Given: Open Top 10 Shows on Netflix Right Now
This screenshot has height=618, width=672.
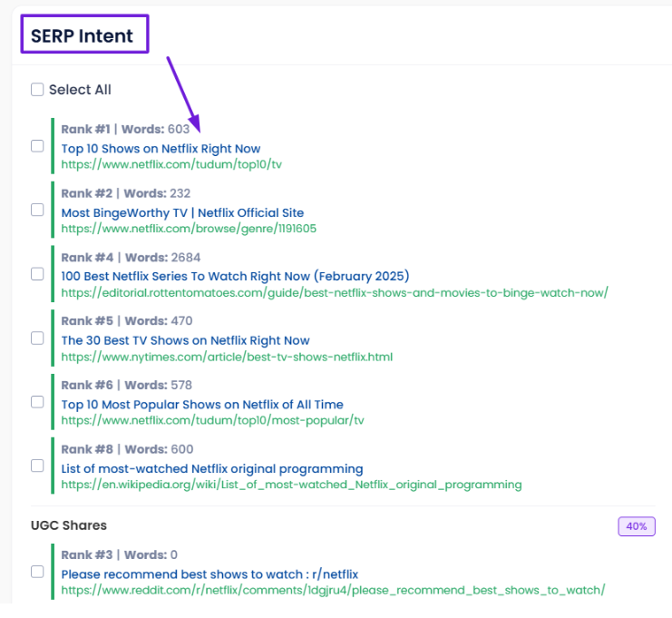Looking at the screenshot, I should 161,149.
